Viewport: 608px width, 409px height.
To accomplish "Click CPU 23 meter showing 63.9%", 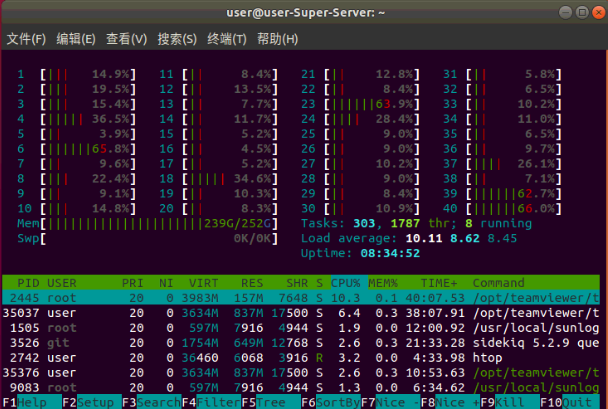I will tap(361, 104).
